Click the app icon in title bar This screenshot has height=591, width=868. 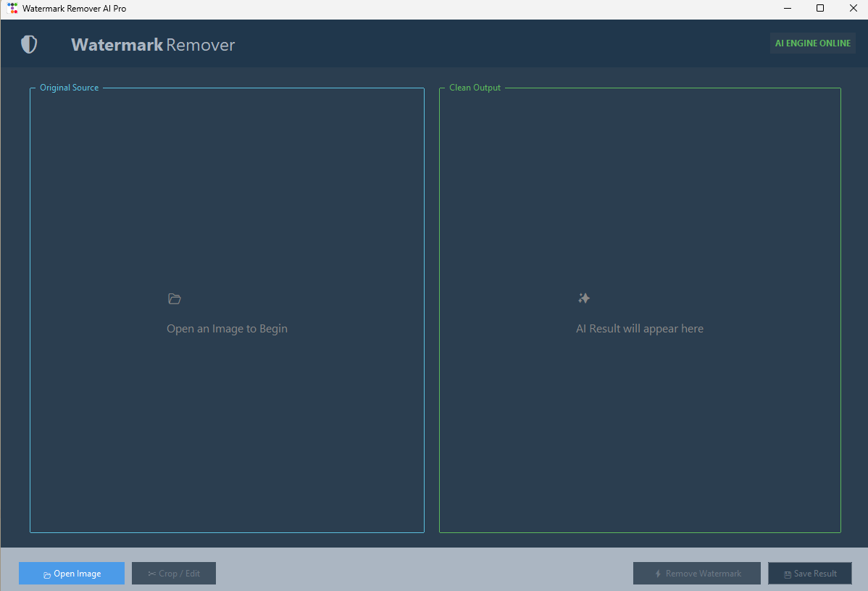click(12, 9)
